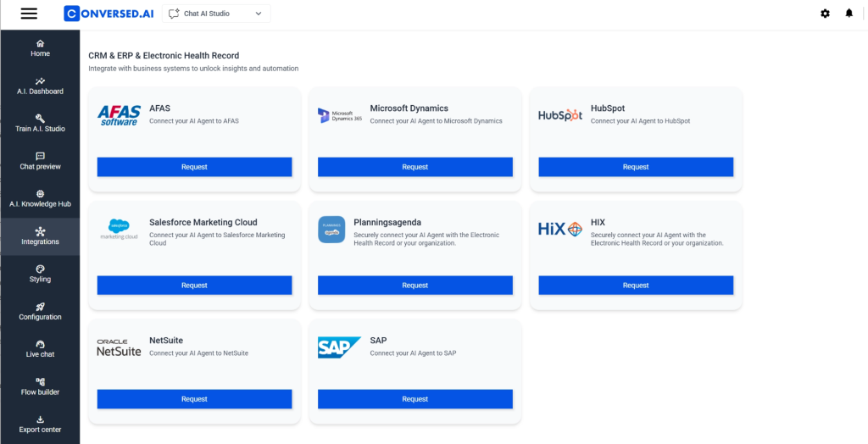868x444 pixels.
Task: Open Export center label
Action: (x=40, y=430)
